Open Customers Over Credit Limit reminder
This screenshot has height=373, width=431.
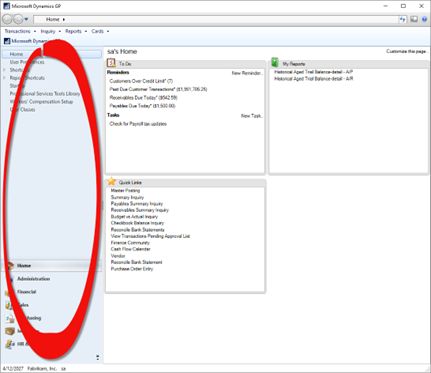pos(141,81)
